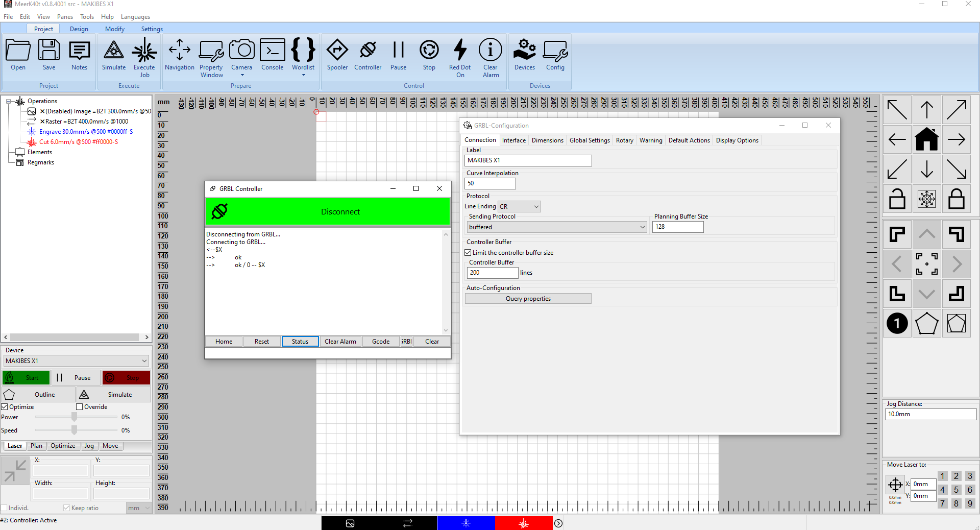This screenshot has width=980, height=530.
Task: Open the Controller plug icon in ribbon
Action: pos(367,55)
